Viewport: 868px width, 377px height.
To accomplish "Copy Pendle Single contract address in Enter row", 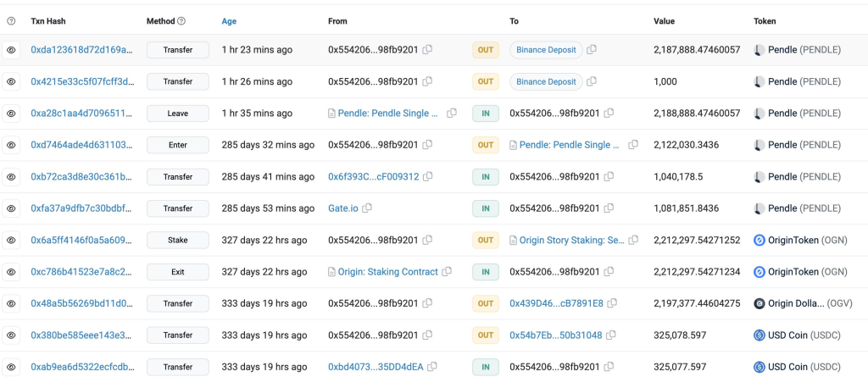I will click(x=633, y=145).
